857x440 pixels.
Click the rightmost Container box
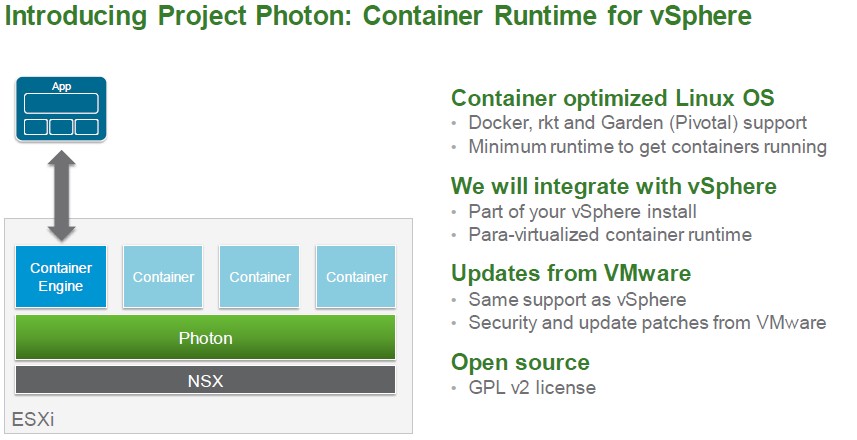[356, 277]
